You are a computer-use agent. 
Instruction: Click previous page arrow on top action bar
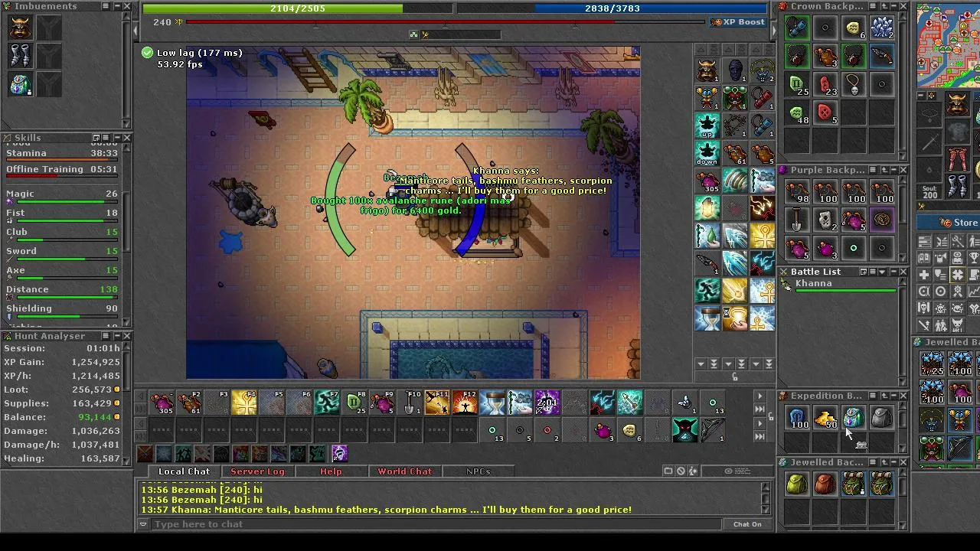(x=140, y=396)
